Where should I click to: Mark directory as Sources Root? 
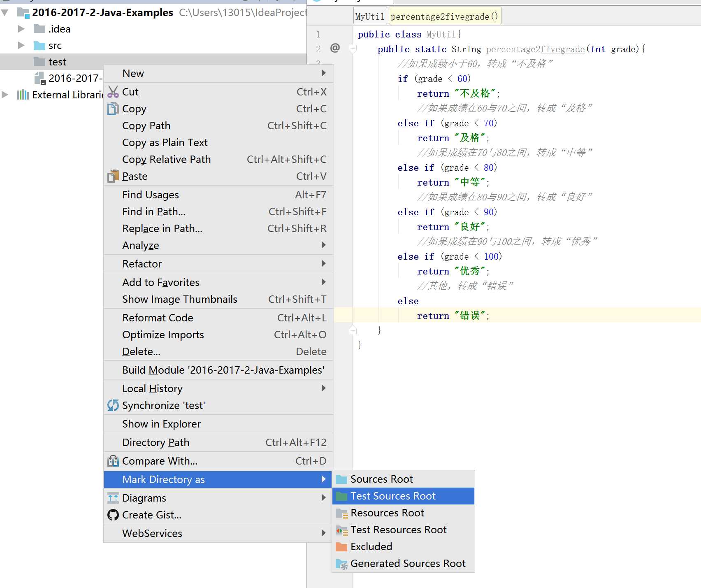coord(403,479)
